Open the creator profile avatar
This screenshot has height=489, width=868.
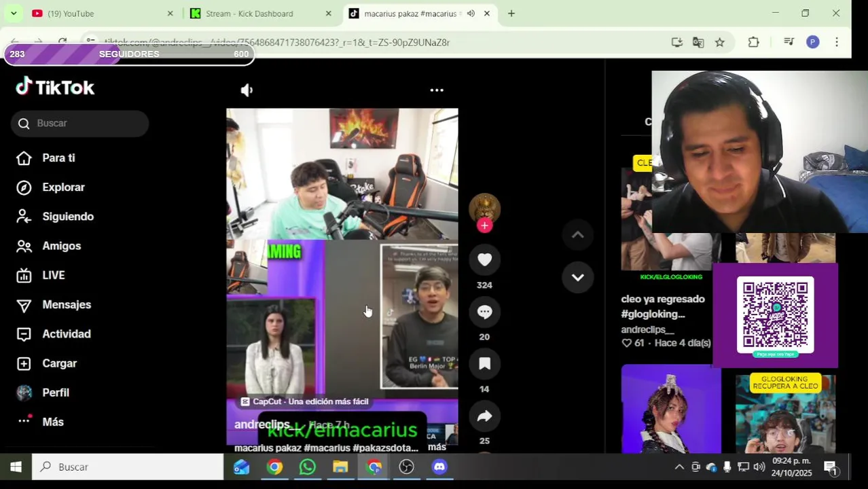(x=484, y=209)
